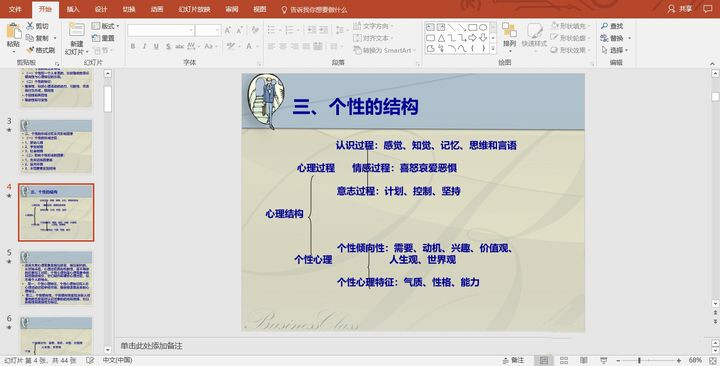The width and height of the screenshot is (720, 366).
Task: Collapse the ribbon with the chevron
Action: click(x=713, y=63)
